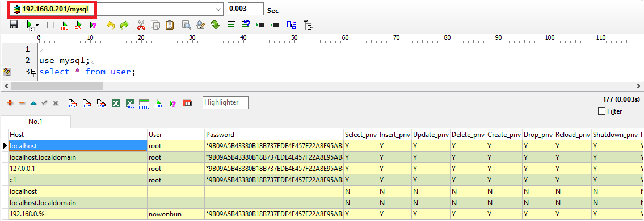The height and width of the screenshot is (221, 644).
Task: Click the tree structure icon
Action: [x=309, y=25]
